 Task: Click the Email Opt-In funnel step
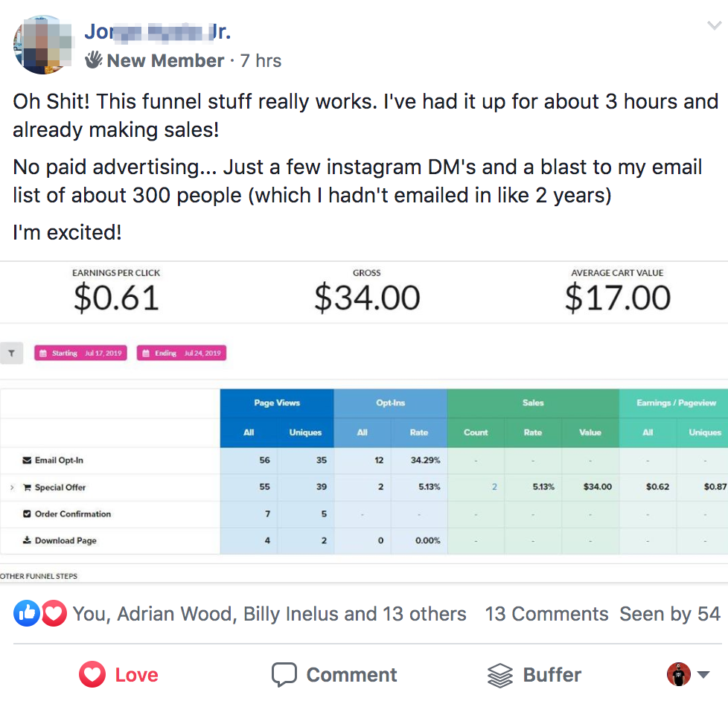point(53,461)
